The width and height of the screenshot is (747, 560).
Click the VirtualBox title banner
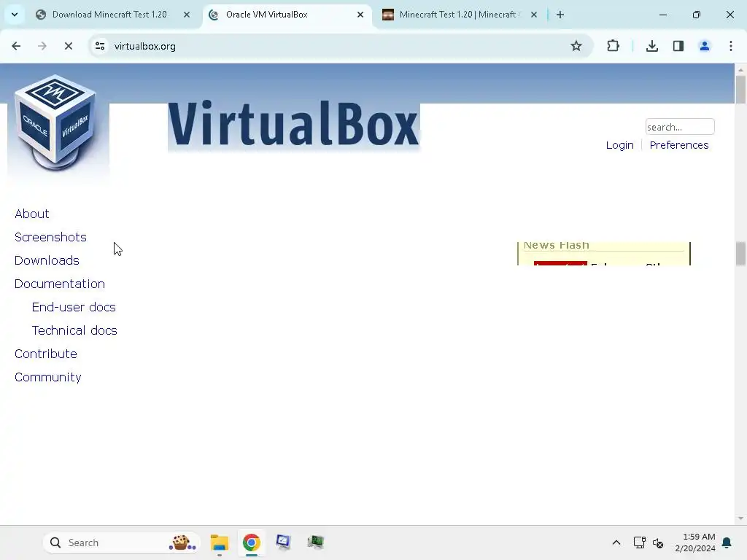point(293,123)
